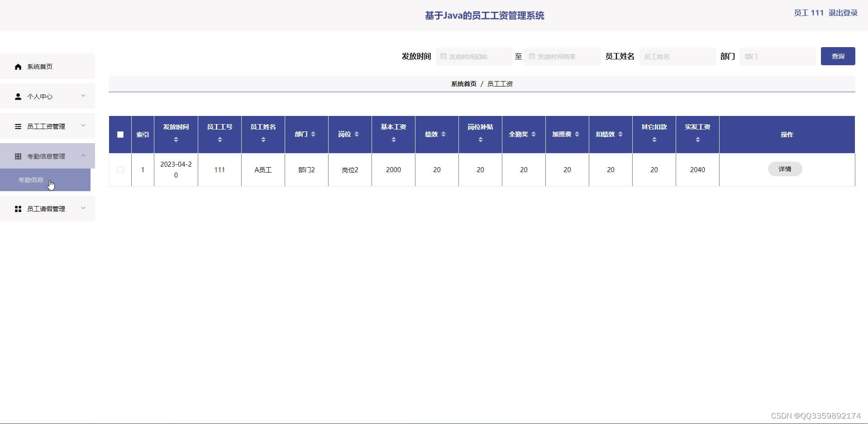Screen dimensions: 868x424
Task: Click calendar icon in 发放时间结束 field
Action: (532, 56)
